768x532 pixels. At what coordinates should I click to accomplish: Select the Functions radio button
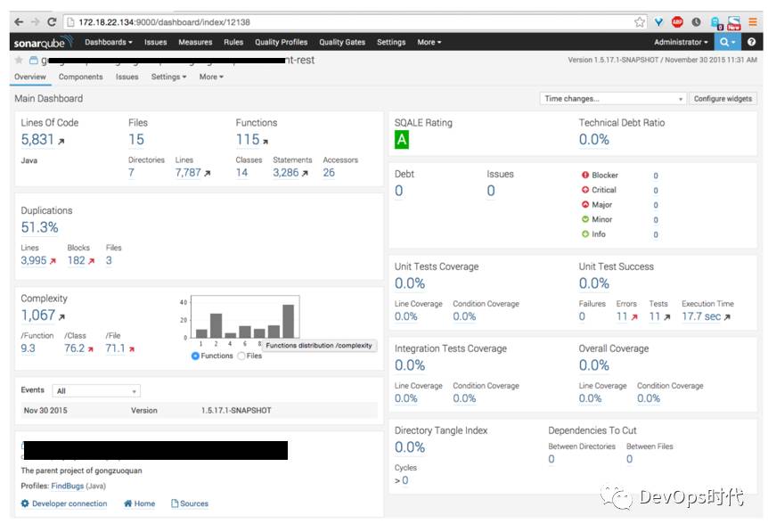[195, 356]
